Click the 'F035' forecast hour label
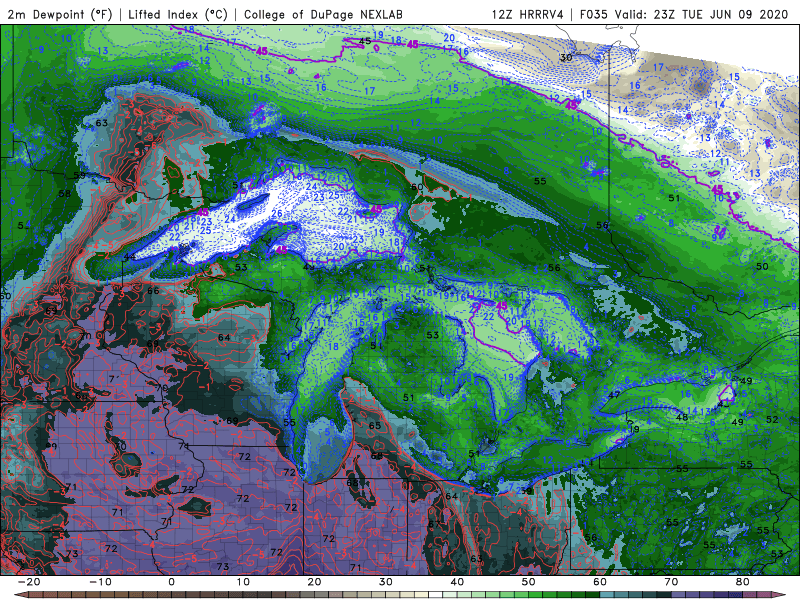 594,14
